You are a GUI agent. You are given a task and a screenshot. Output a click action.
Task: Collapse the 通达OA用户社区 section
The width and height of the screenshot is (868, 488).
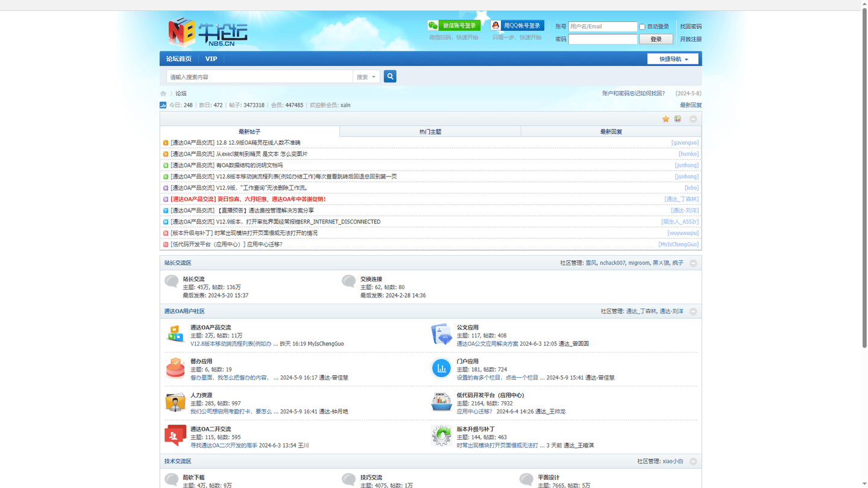(x=693, y=311)
